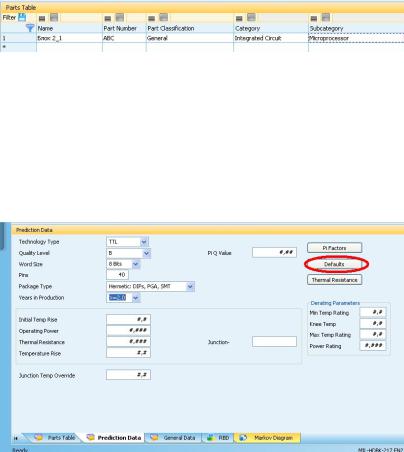Click the Knee Temp field

373,323
